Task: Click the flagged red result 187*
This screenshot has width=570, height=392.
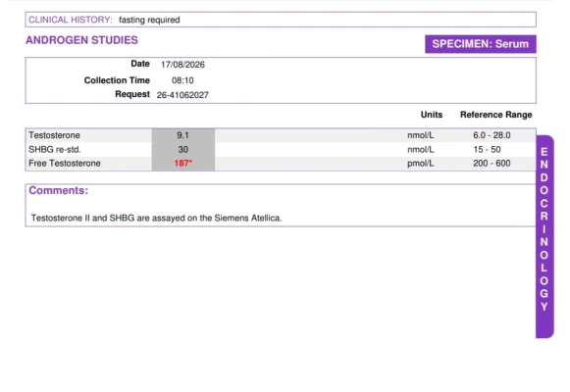Action: point(182,164)
